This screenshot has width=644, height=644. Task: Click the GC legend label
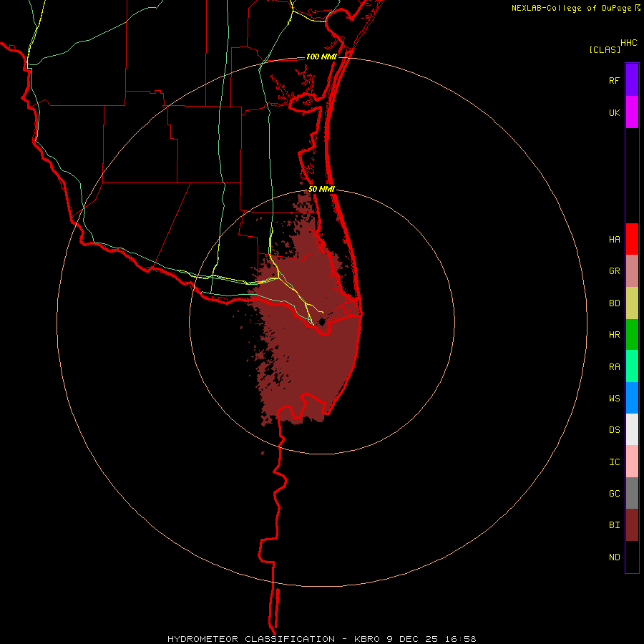[614, 494]
